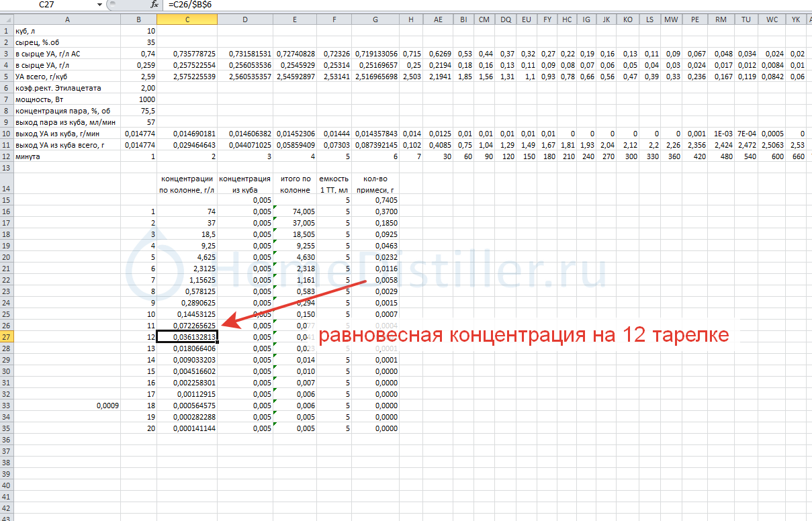Click cell 'концентрация пара, %, об'

pyautogui.click(x=66, y=111)
